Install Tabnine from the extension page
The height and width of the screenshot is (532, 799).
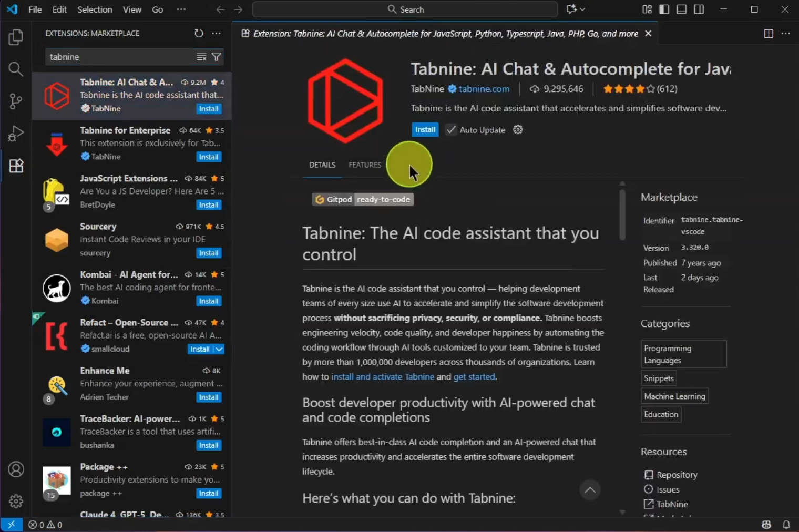coord(425,129)
